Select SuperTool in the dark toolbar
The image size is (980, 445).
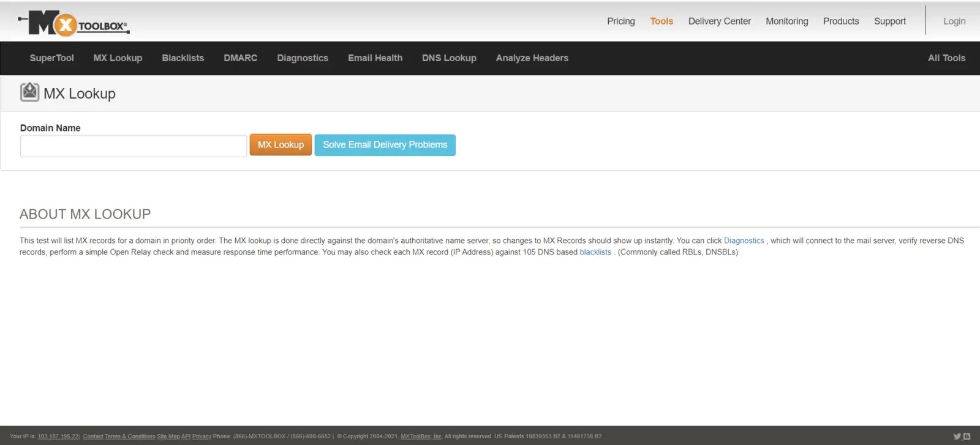coord(51,58)
